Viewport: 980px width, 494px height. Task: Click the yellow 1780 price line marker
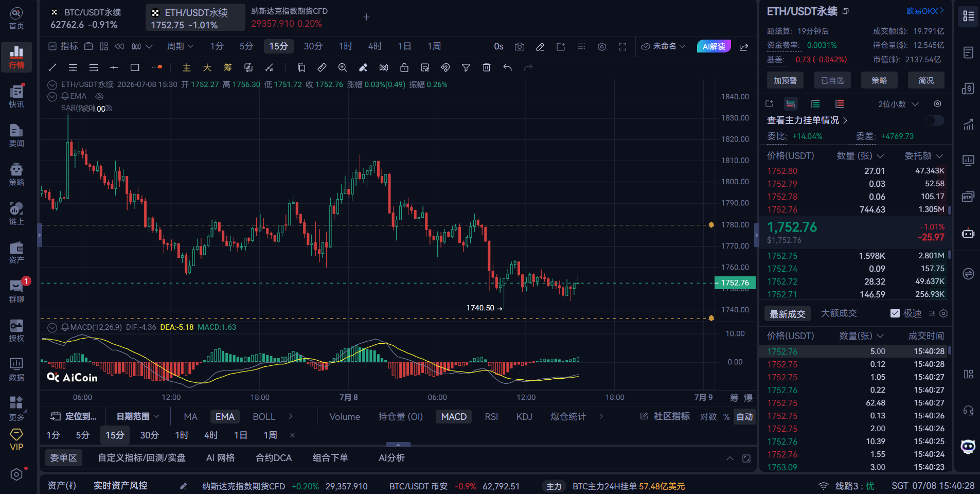[711, 225]
